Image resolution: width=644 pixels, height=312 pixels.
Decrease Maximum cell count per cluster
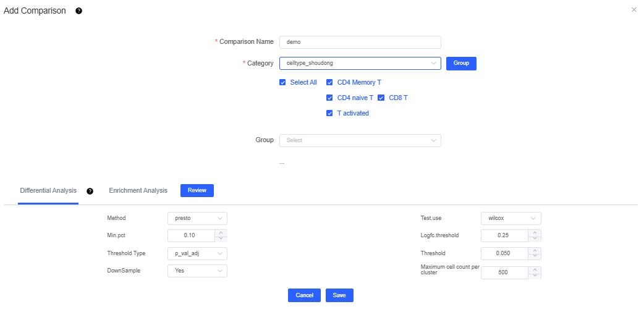pos(535,276)
